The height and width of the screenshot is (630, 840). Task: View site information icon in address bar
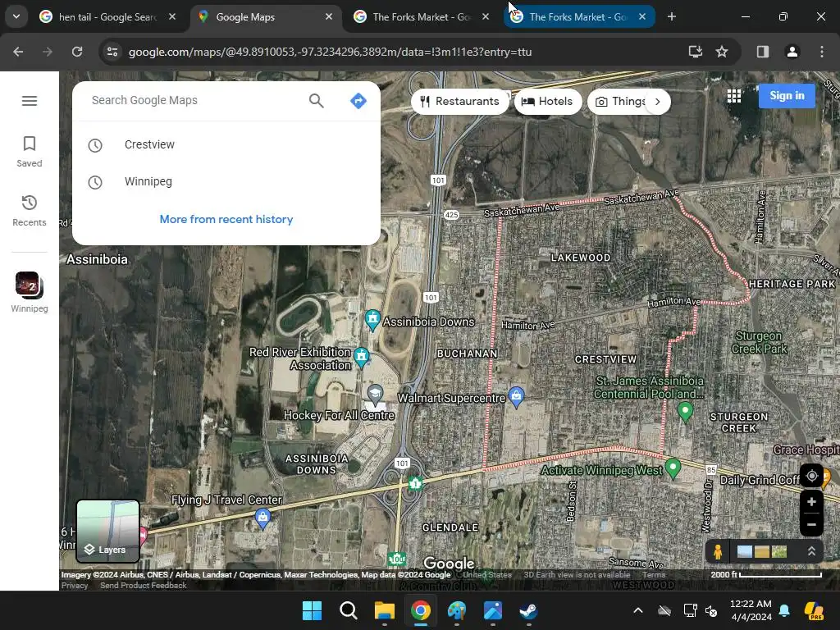(x=112, y=52)
